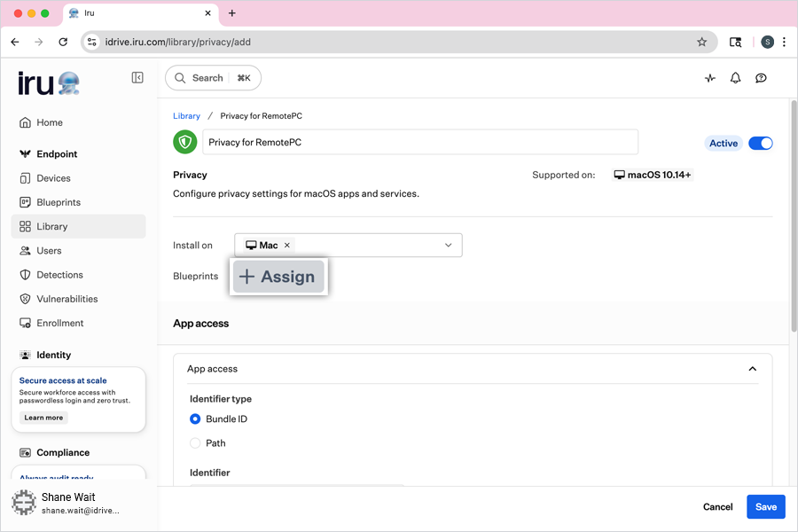Select the Path radio button
This screenshot has height=532, width=798.
pyautogui.click(x=195, y=443)
